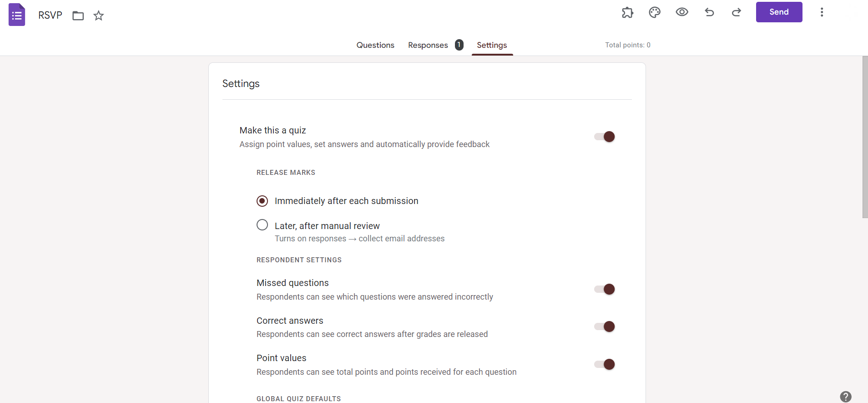The height and width of the screenshot is (403, 868).
Task: Click the undo arrow
Action: [709, 12]
